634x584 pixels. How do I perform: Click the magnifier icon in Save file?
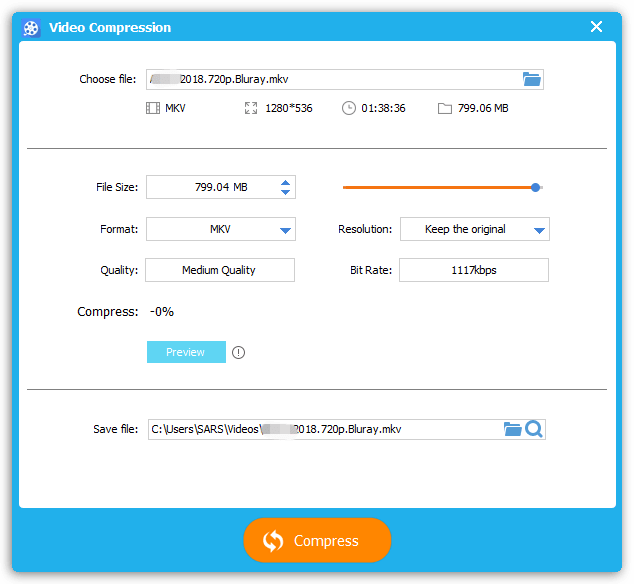(534, 429)
